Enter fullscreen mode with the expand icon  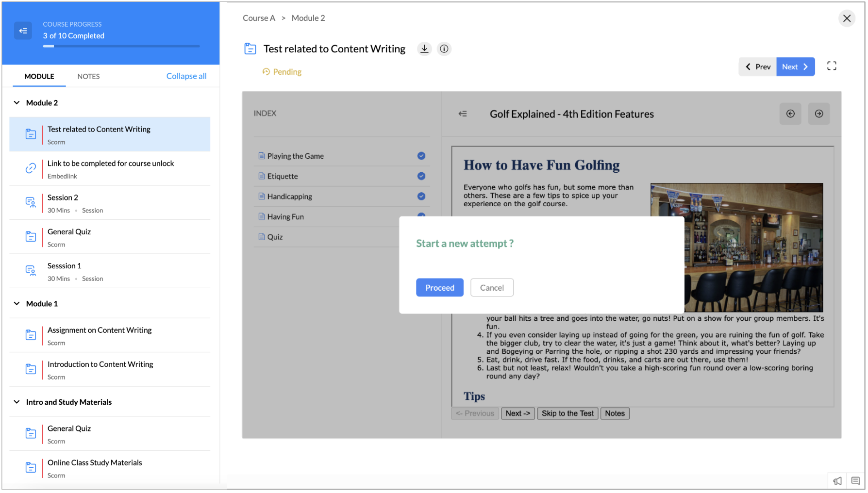pyautogui.click(x=832, y=66)
